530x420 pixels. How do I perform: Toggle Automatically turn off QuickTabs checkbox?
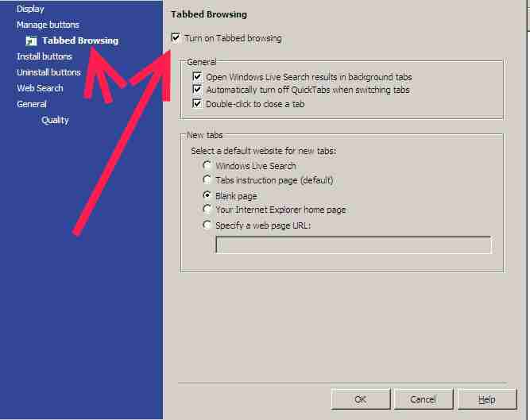(197, 90)
